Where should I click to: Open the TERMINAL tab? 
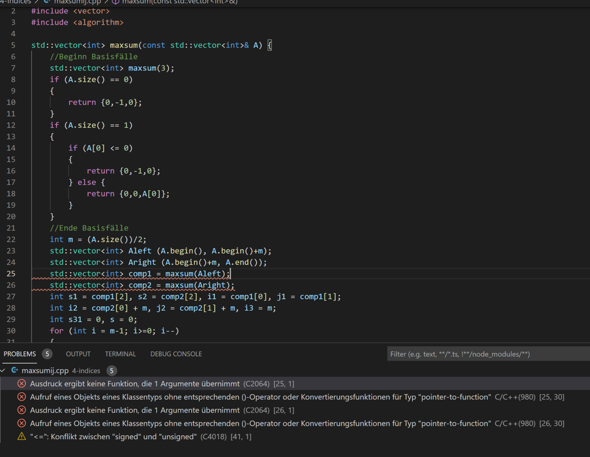pos(120,354)
